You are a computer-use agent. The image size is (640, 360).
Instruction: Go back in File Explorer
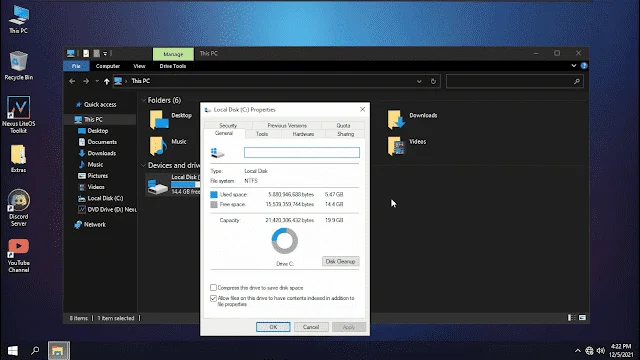72,81
